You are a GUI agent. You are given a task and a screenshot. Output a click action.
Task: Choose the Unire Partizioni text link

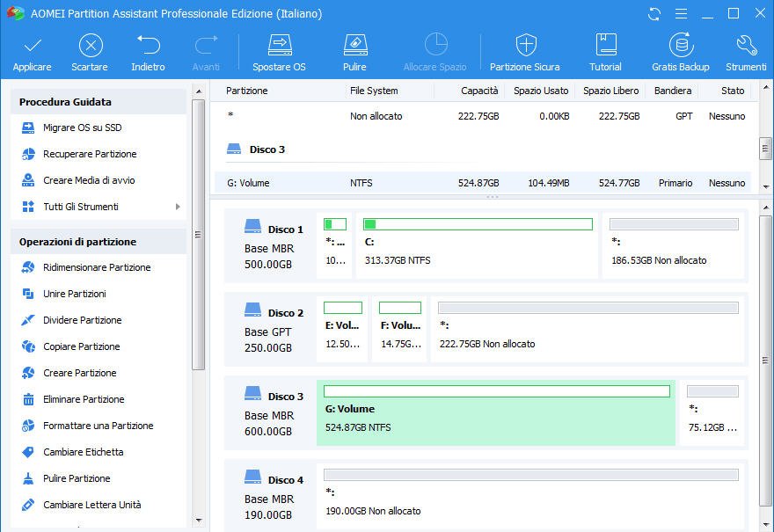(75, 294)
